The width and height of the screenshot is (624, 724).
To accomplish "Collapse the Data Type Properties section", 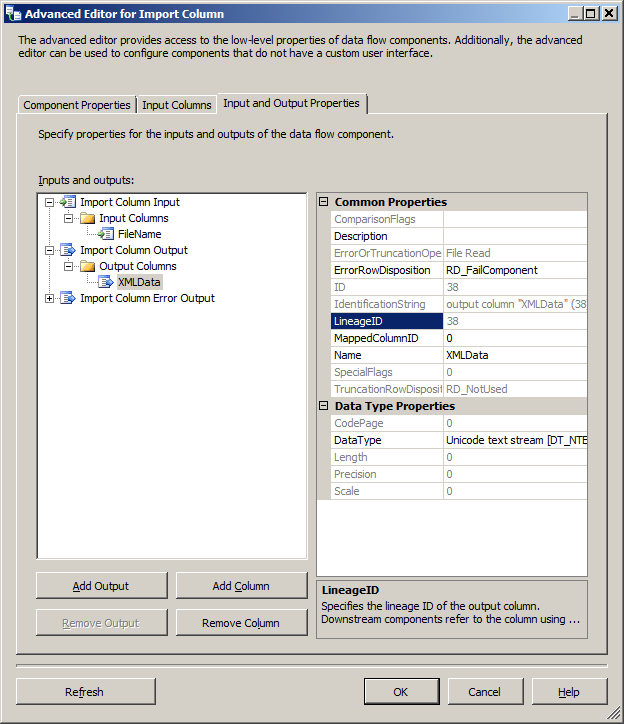I will pos(324,406).
